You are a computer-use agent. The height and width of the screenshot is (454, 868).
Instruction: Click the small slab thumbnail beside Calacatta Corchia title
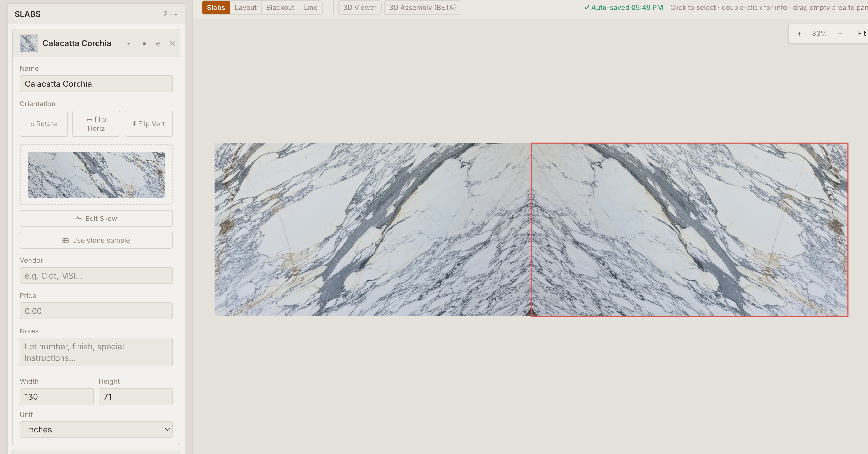pyautogui.click(x=29, y=43)
